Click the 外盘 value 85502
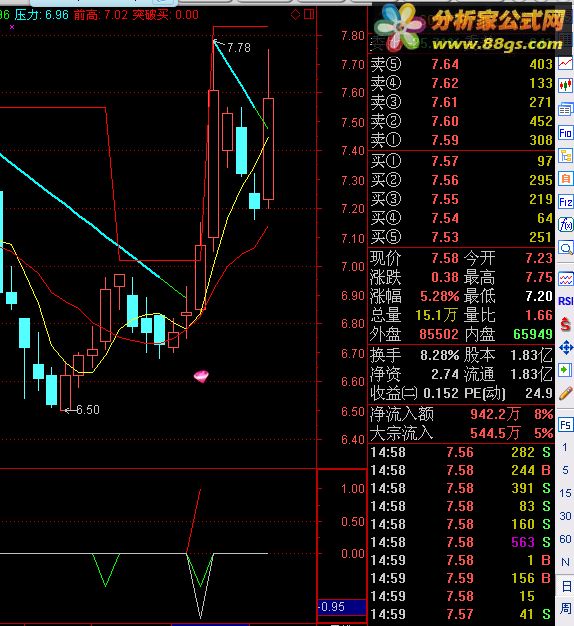574x626 pixels. (439, 334)
